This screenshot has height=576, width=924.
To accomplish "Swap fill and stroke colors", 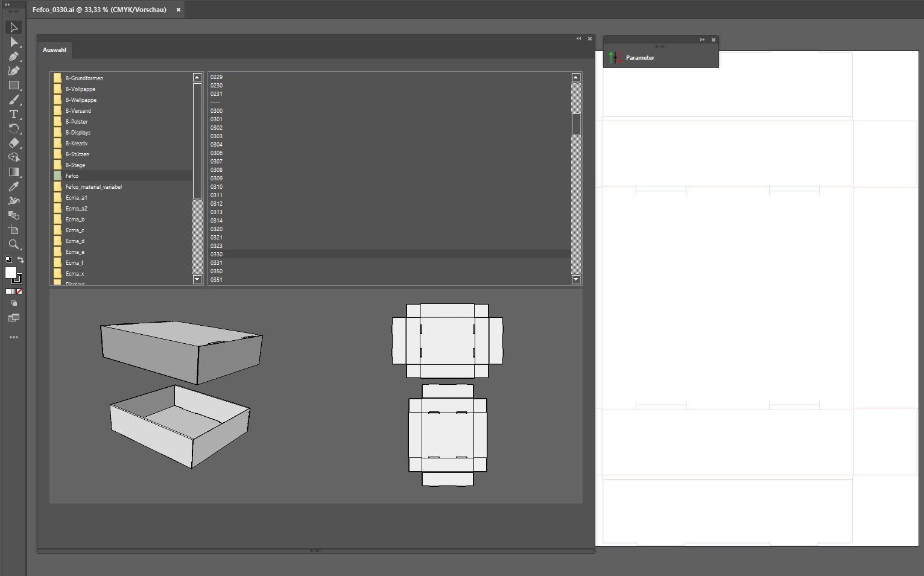I will (x=21, y=260).
